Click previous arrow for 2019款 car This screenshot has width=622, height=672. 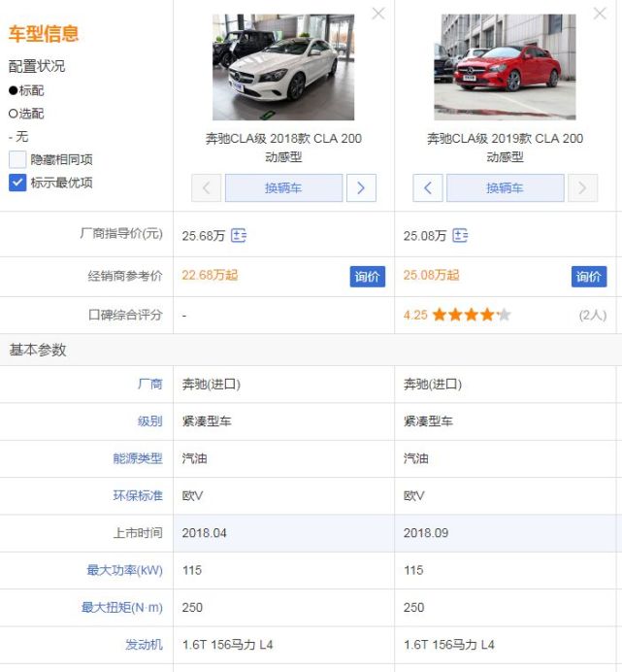point(428,187)
